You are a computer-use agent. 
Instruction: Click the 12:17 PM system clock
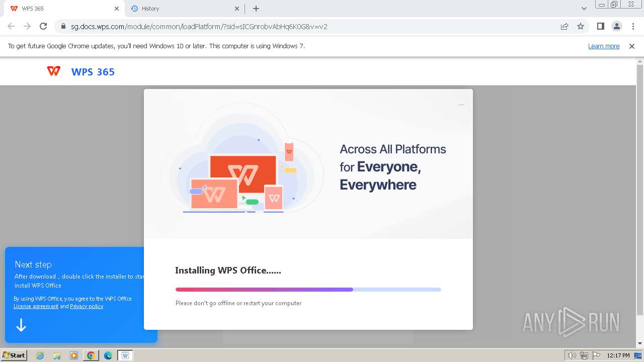(x=618, y=355)
